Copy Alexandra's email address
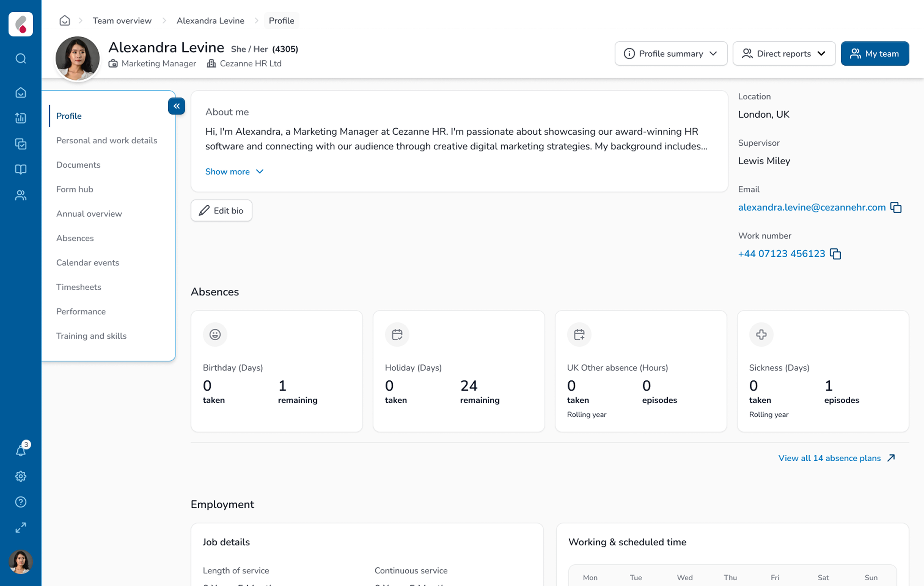The image size is (924, 586). click(896, 207)
